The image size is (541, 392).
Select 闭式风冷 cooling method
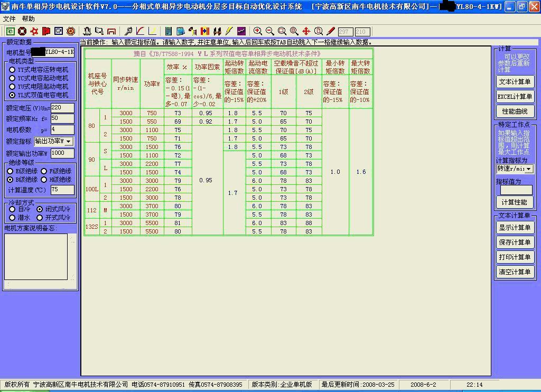point(53,209)
